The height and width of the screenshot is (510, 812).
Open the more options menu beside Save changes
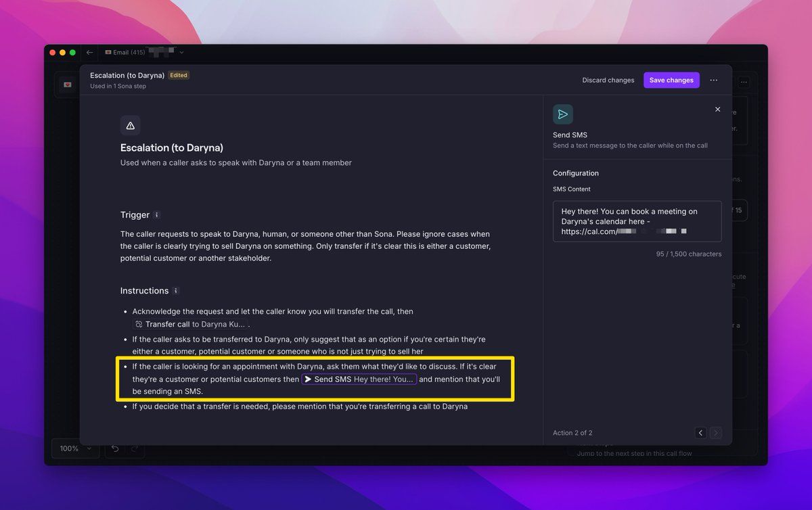point(714,80)
